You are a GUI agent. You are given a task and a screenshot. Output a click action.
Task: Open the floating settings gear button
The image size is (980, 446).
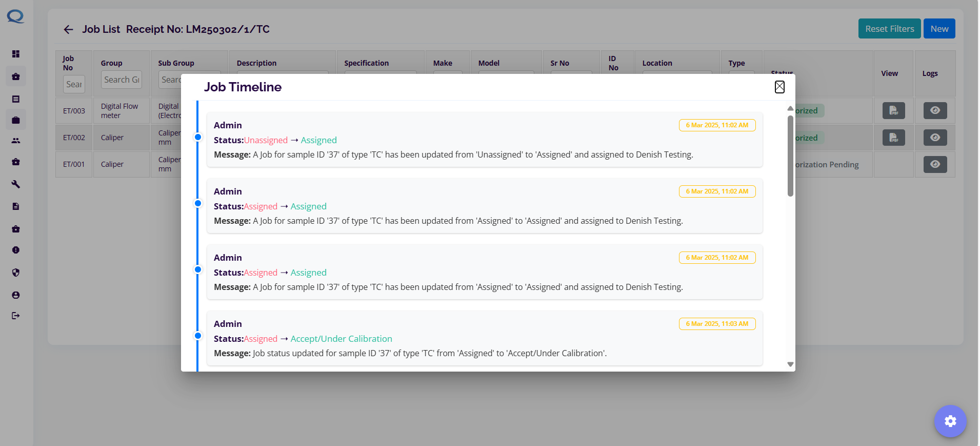tap(950, 421)
